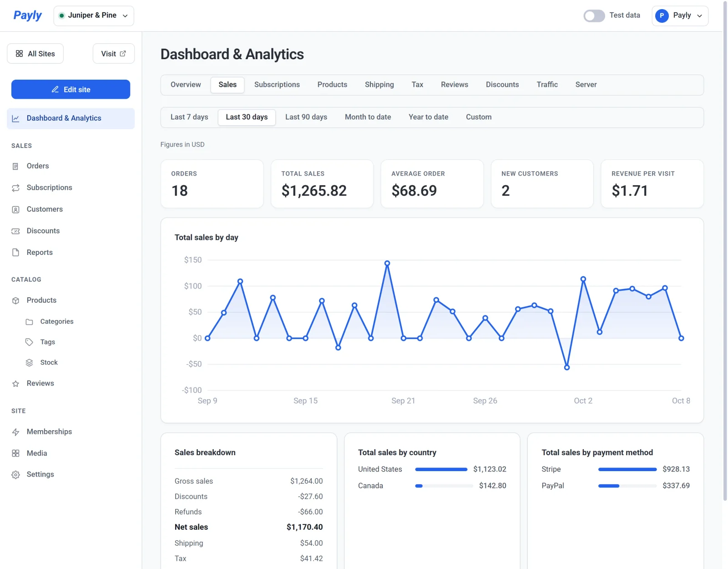Click the Stock layers icon
Screen dimensions: 728x569
pyautogui.click(x=29, y=363)
